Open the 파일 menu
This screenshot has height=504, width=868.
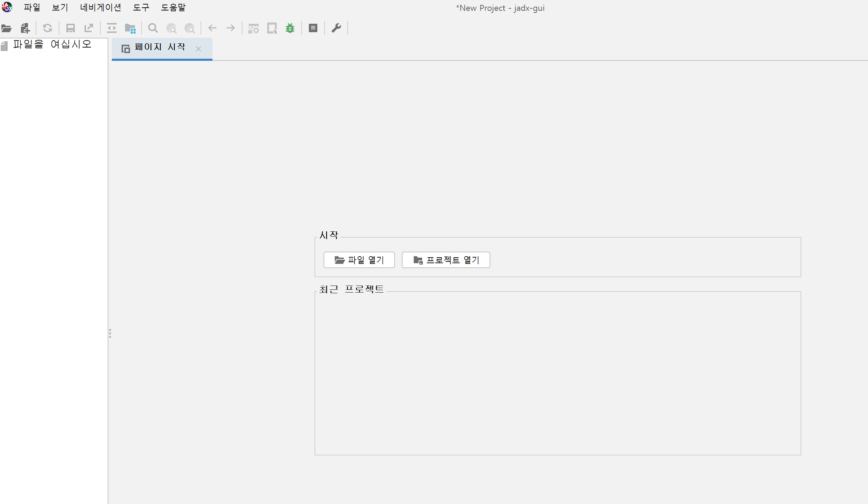point(32,7)
